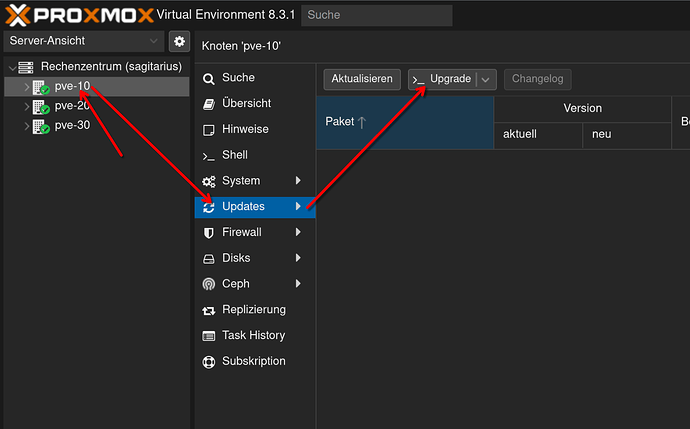Viewport: 690px width, 429px height.
Task: Open the Replizierung menu entry
Action: coord(255,310)
